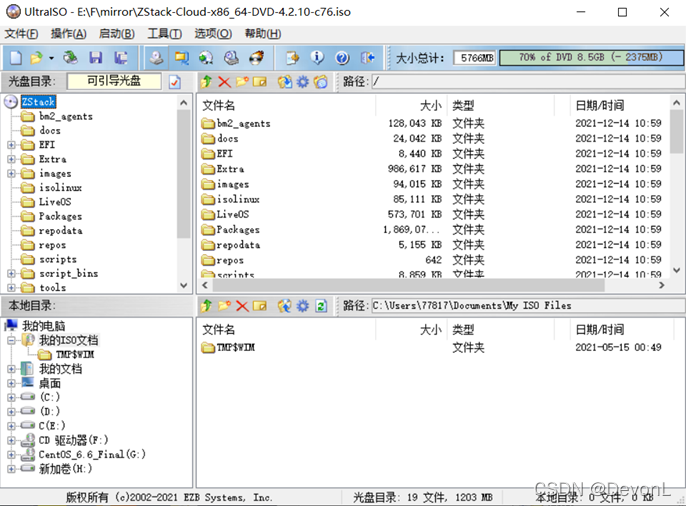Click the compress ISO folder icon
Image resolution: width=686 pixels, height=506 pixels.
[x=182, y=57]
